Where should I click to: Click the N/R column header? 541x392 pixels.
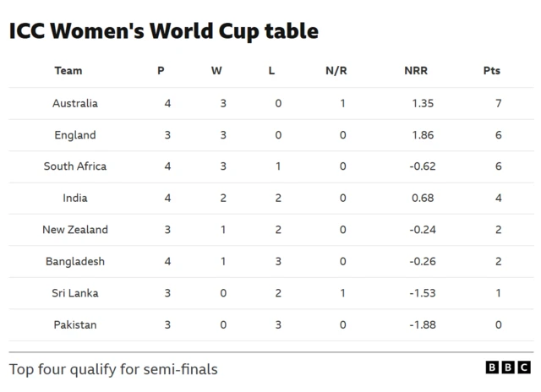(x=336, y=71)
